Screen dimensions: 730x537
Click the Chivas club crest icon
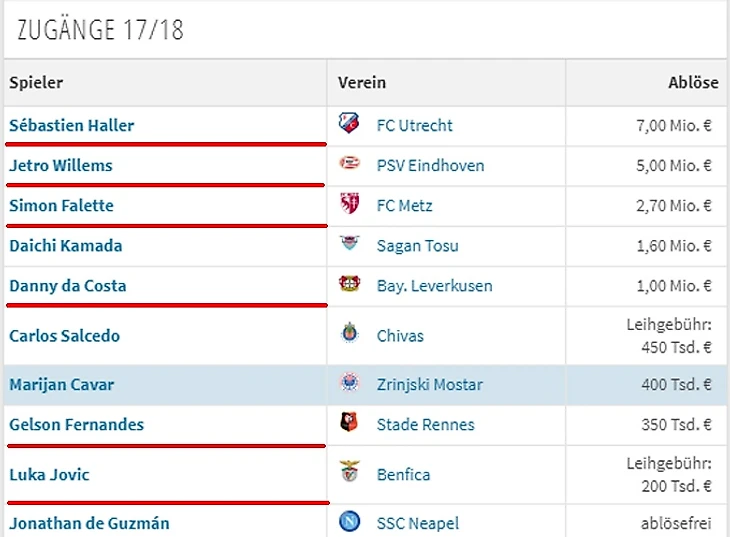[349, 335]
